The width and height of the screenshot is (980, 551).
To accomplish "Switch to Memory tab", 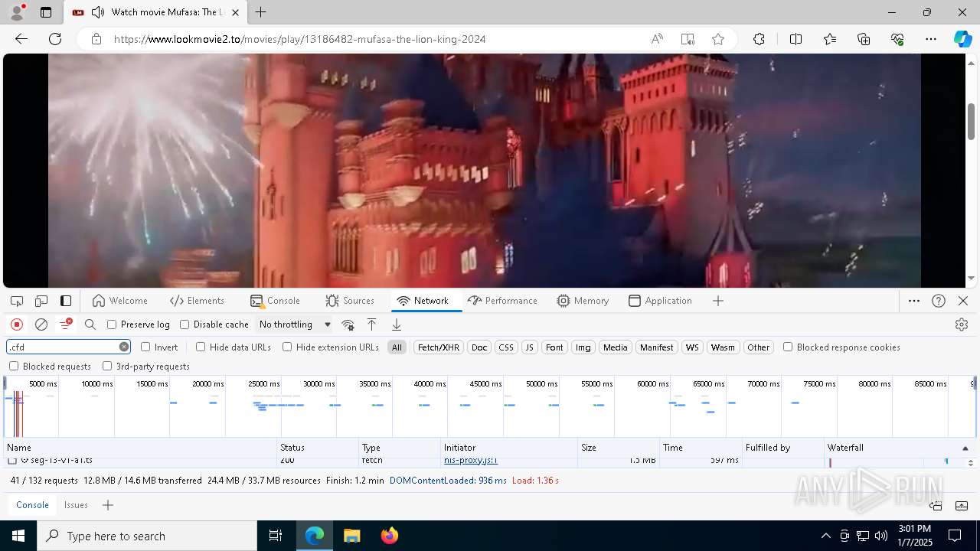I will (583, 301).
